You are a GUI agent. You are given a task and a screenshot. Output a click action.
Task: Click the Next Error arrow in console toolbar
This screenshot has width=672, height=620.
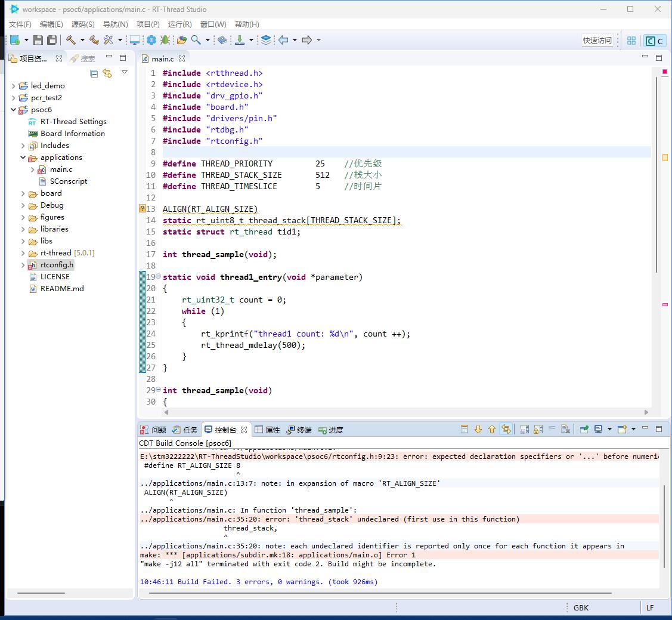coord(479,429)
